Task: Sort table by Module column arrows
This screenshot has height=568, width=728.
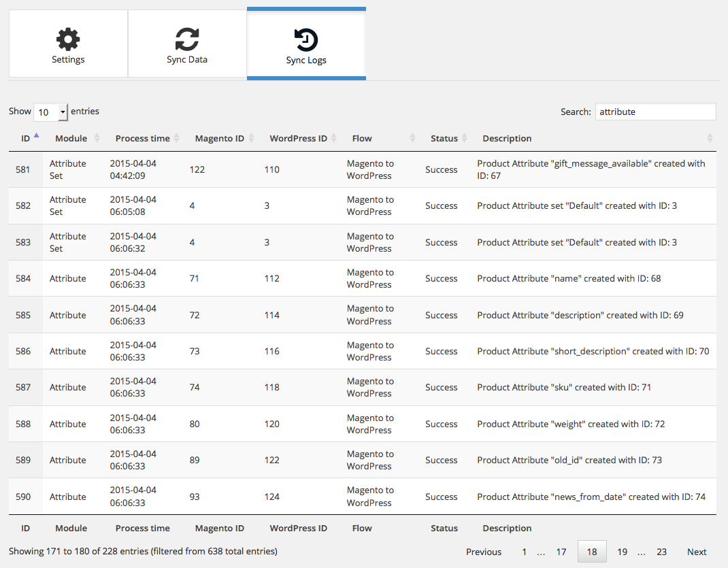Action: pos(97,138)
